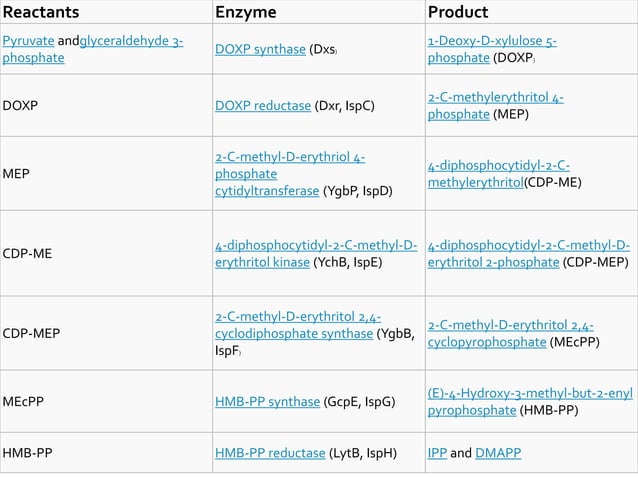Open (E)-4-Hydroxy-3-methyl-but-2-enyl pyrophosphate link
This screenshot has width=638, height=478.
coord(530,402)
